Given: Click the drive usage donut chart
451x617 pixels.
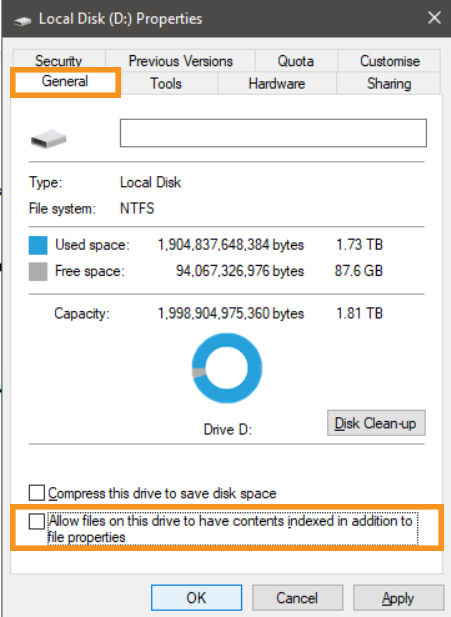Looking at the screenshot, I should (x=227, y=368).
